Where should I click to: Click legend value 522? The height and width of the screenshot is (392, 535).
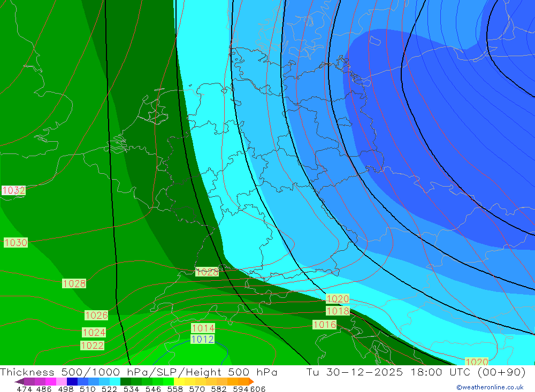pos(109,389)
